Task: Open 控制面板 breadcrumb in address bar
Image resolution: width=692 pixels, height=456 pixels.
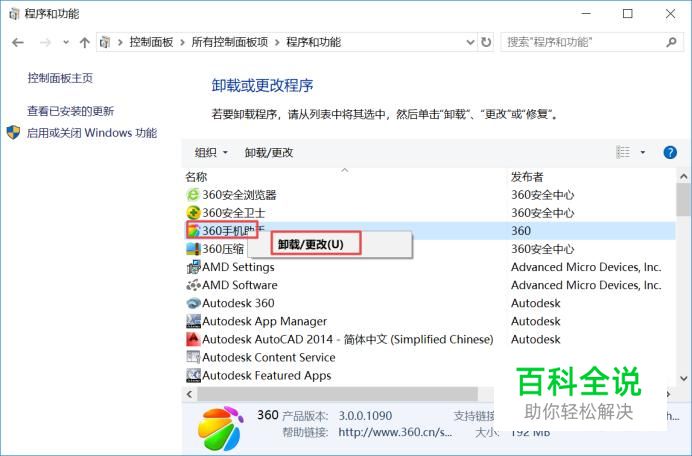Action: click(x=151, y=42)
